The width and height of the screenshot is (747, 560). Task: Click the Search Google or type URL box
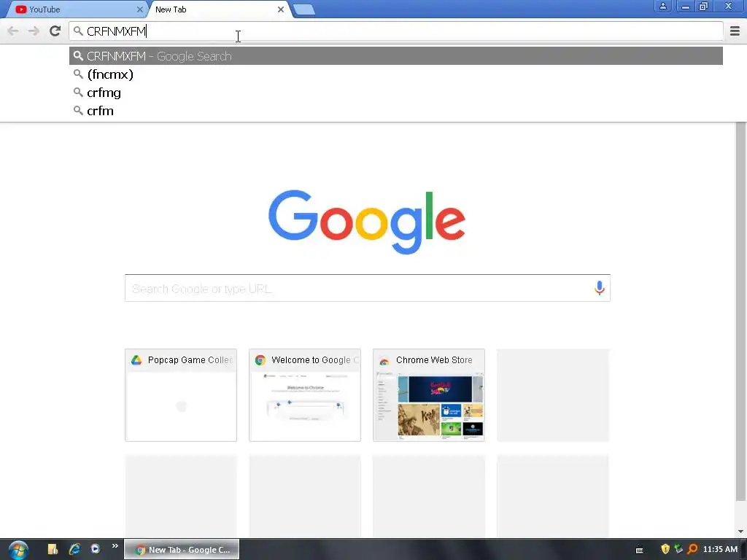pos(368,288)
